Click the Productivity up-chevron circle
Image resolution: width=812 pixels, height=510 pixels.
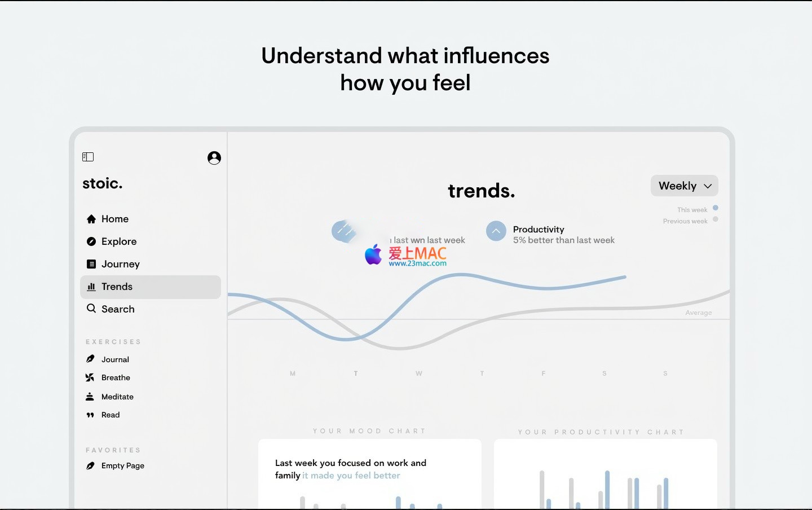pyautogui.click(x=496, y=231)
